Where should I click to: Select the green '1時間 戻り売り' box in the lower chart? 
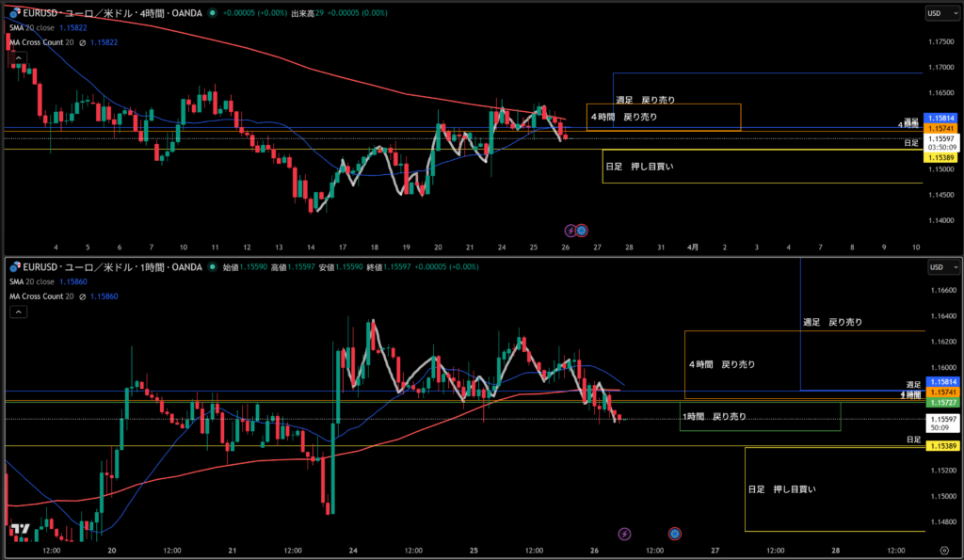click(759, 416)
